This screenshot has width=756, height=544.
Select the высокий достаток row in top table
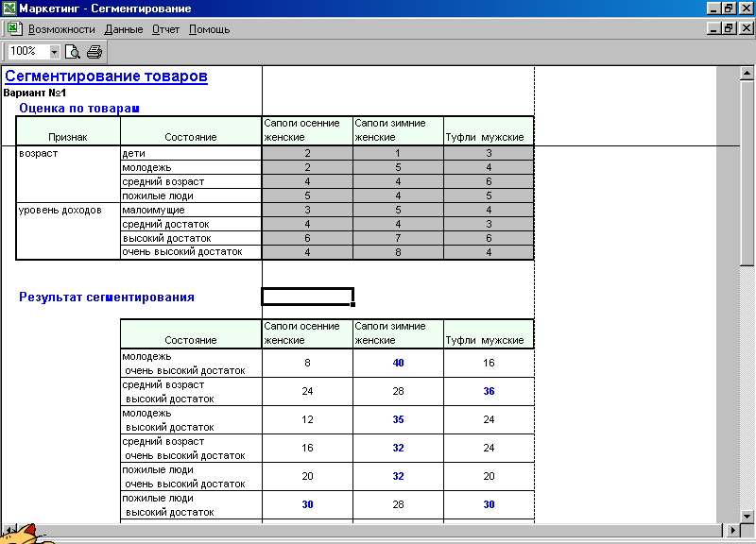tap(191, 238)
